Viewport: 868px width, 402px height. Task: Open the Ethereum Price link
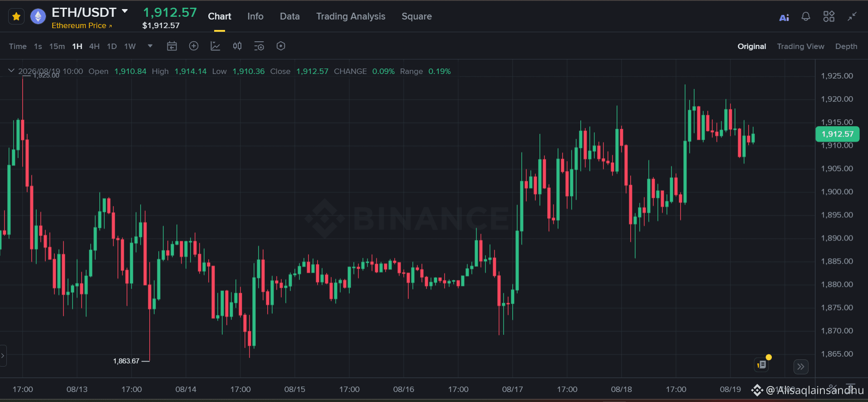coord(82,25)
